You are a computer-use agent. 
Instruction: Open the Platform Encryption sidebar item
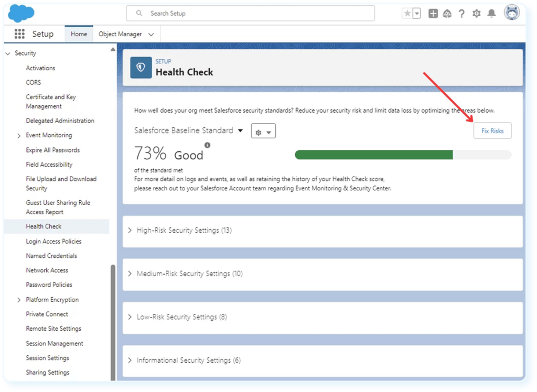tap(52, 300)
